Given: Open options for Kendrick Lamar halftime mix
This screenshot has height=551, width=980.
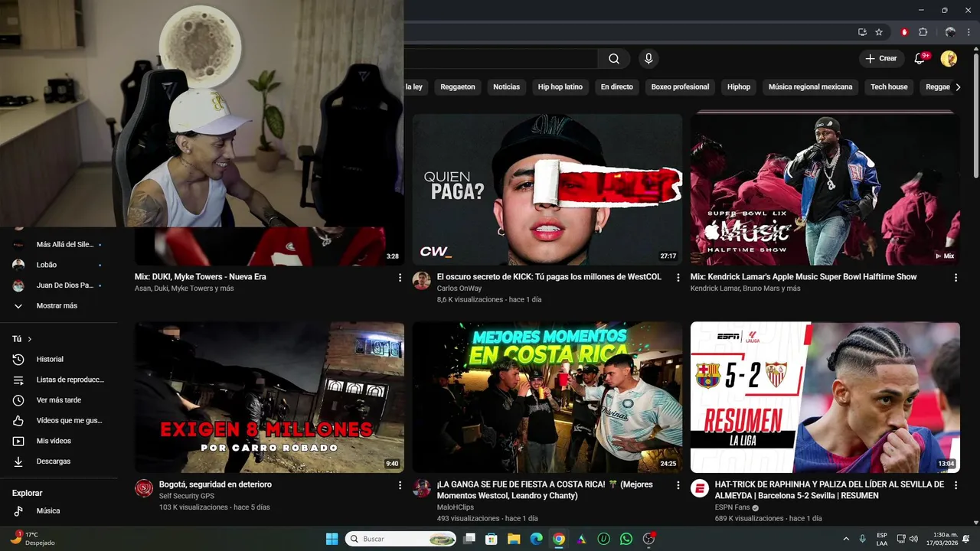Looking at the screenshot, I should point(955,278).
